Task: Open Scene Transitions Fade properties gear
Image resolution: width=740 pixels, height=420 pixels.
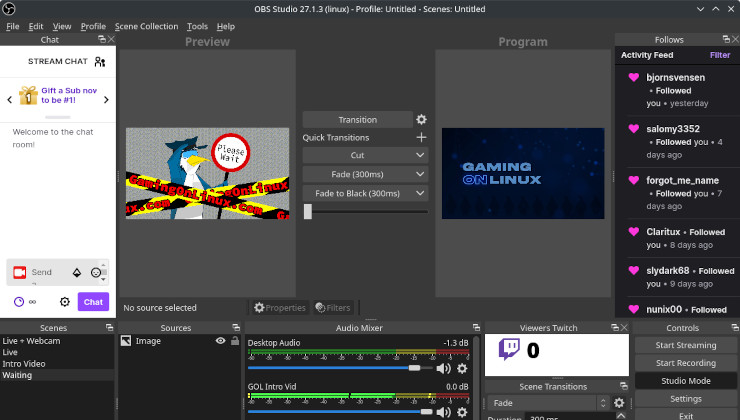Action: pos(619,403)
